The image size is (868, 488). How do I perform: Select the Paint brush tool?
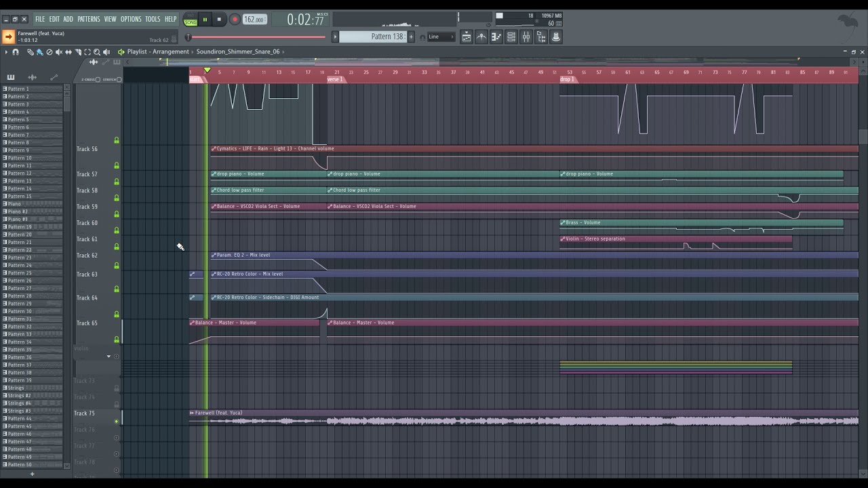pos(40,52)
